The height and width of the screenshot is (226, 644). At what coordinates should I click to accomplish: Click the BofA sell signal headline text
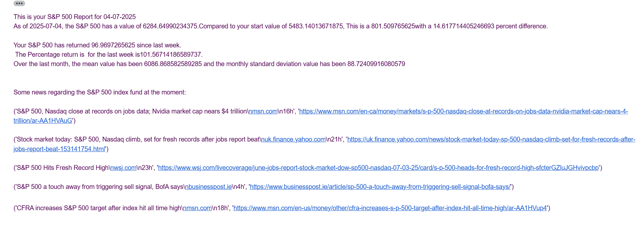(100, 187)
